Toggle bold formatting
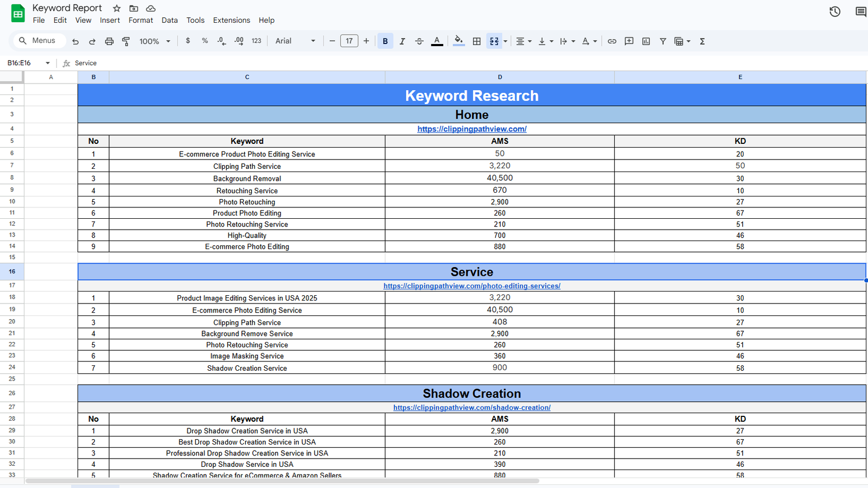Screen dimensions: 868x488 click(385, 41)
